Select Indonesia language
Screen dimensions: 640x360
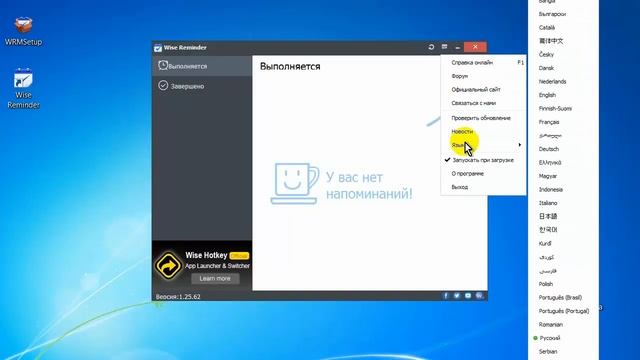551,189
